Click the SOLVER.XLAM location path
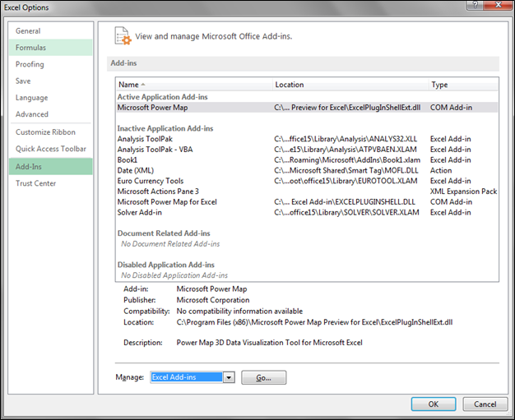 (346, 213)
